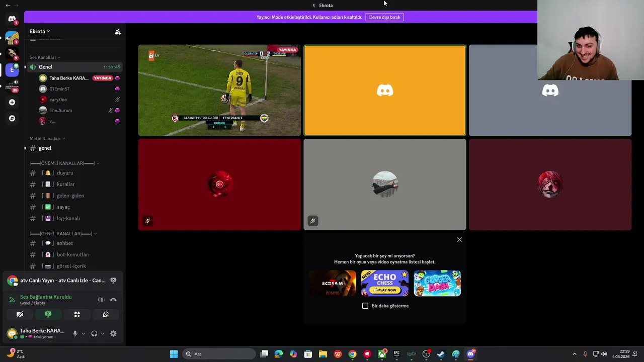This screenshot has width=644, height=362.
Task: Launch the Echo Chess activity thumbnail
Action: click(x=385, y=283)
